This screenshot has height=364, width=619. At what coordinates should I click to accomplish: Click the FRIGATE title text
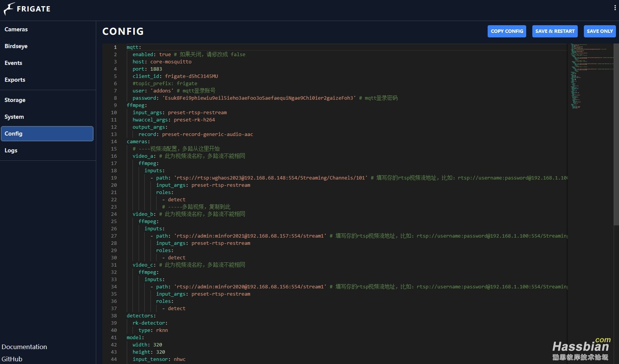tap(34, 9)
